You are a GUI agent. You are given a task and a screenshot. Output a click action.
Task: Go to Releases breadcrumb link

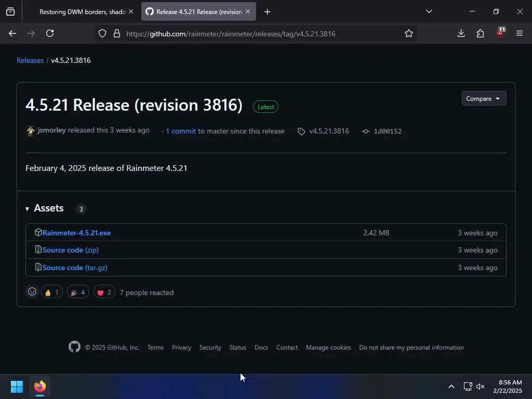coord(30,60)
